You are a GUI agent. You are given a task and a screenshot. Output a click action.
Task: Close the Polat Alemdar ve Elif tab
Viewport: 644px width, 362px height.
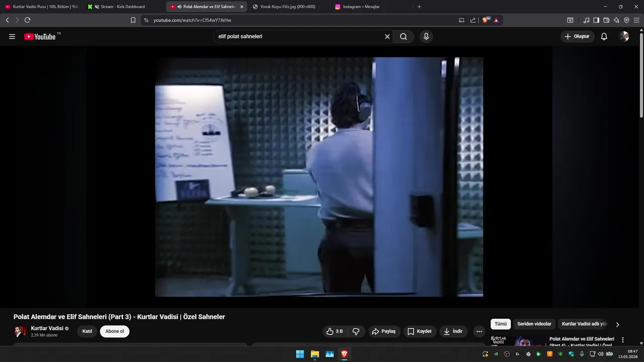(242, 7)
